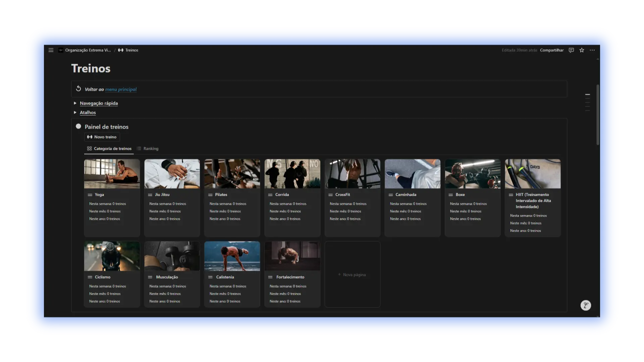
Task: Click the Ciclismo card page icon
Action: [x=90, y=277]
